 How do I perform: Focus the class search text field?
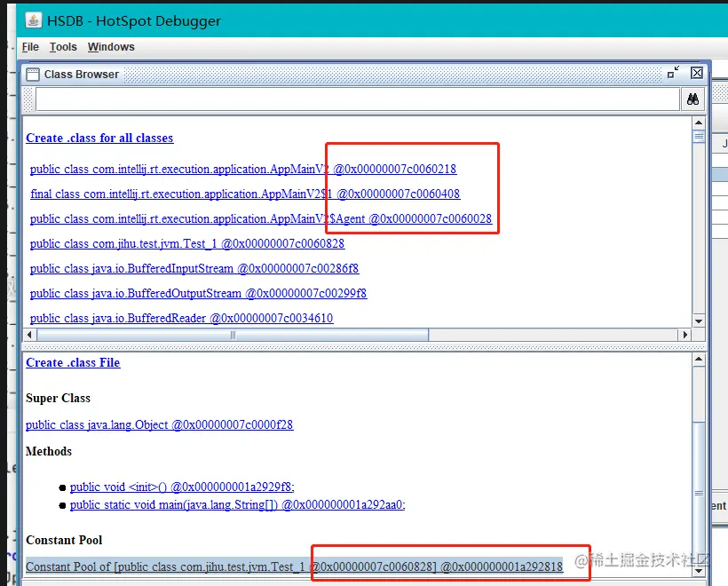point(358,99)
